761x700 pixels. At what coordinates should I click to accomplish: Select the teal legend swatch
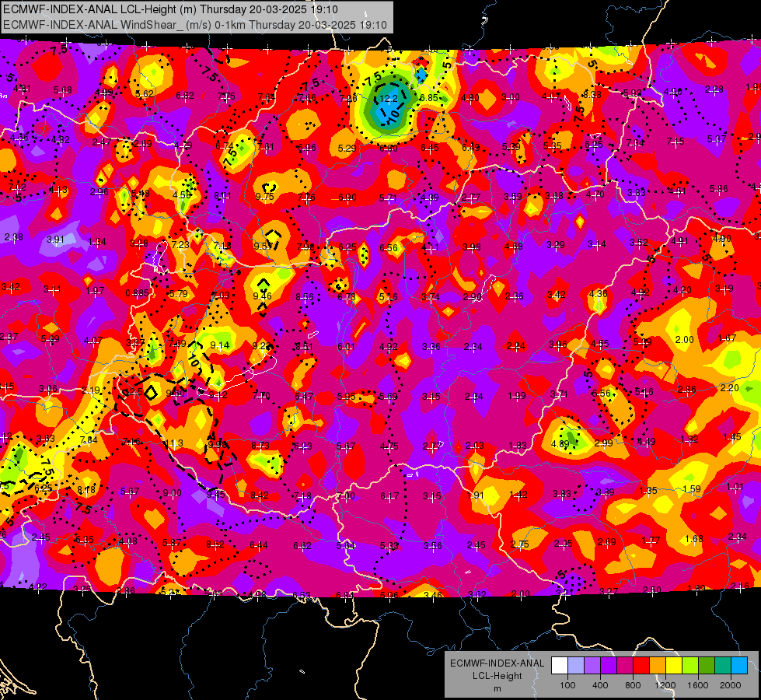pos(723,666)
